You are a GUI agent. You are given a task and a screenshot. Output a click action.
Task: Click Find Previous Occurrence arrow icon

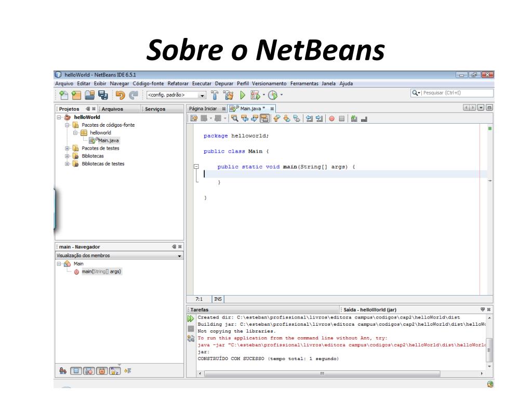click(245, 118)
